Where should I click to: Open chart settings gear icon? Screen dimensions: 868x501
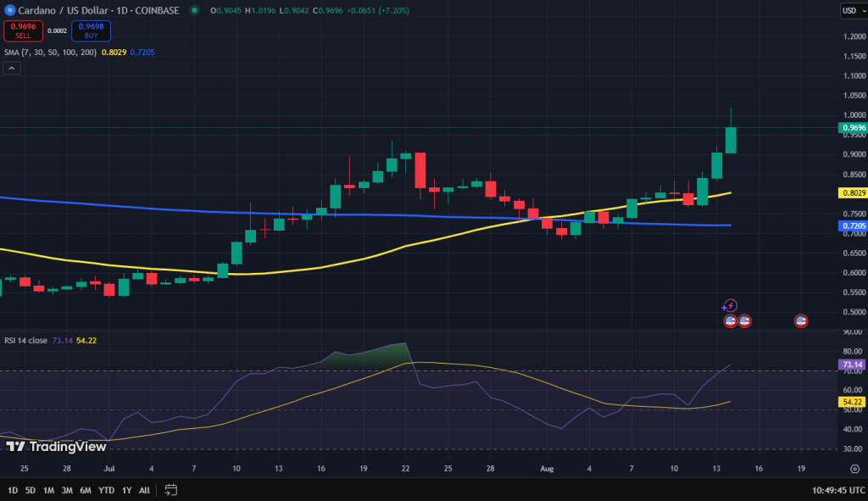point(854,469)
